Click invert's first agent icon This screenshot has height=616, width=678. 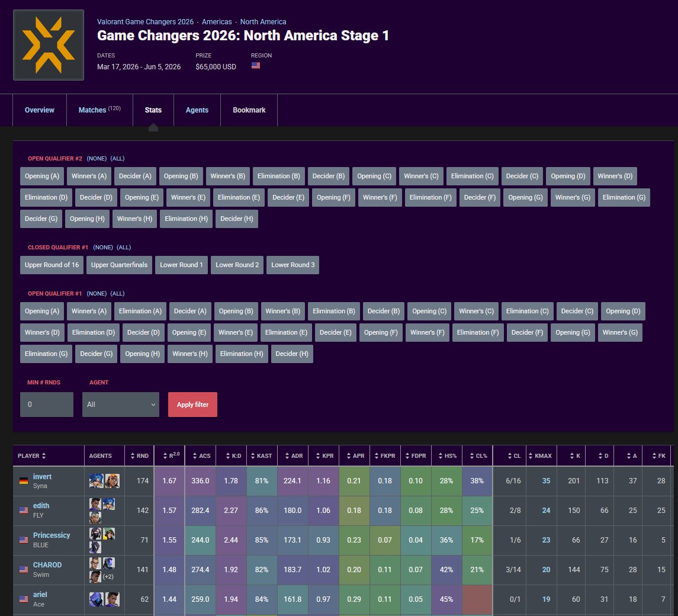tap(96, 480)
